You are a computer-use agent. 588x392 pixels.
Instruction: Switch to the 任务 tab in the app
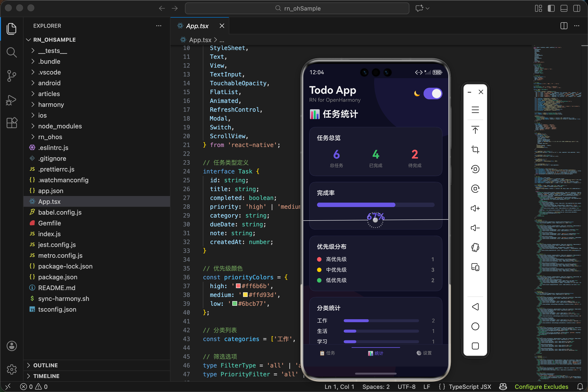coord(327,353)
